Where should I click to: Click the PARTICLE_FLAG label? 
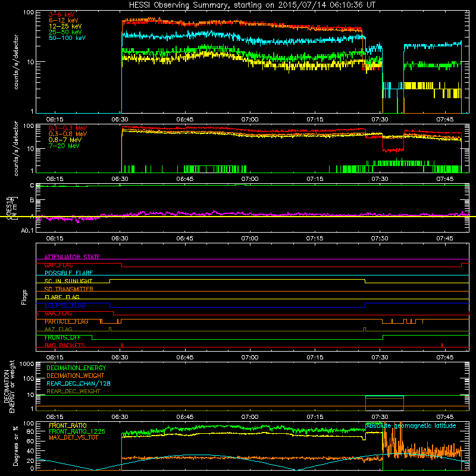pyautogui.click(x=67, y=321)
